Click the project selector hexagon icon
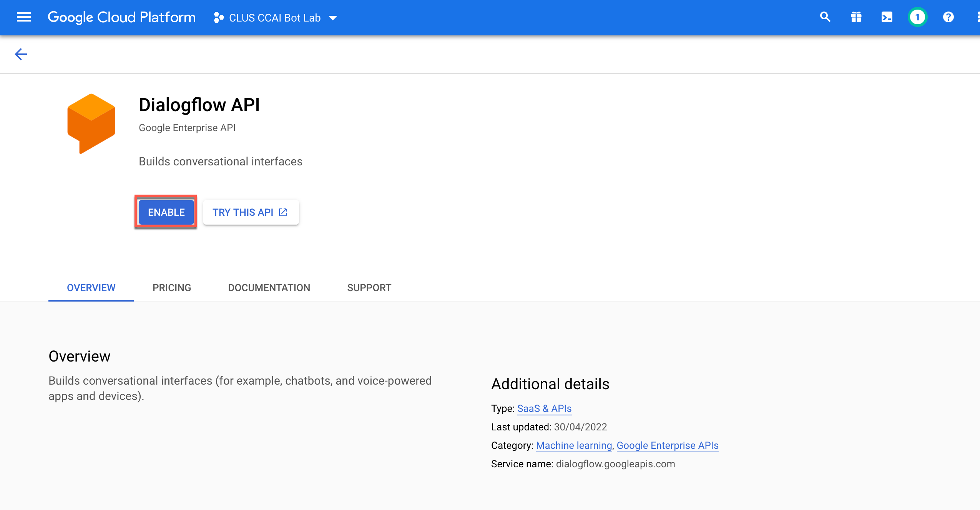The image size is (980, 510). pyautogui.click(x=219, y=18)
